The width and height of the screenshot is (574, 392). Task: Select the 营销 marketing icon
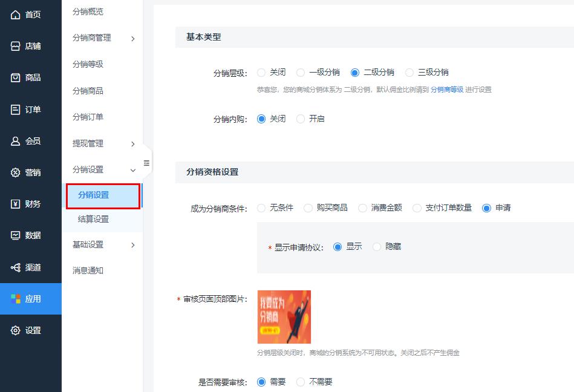click(x=16, y=172)
